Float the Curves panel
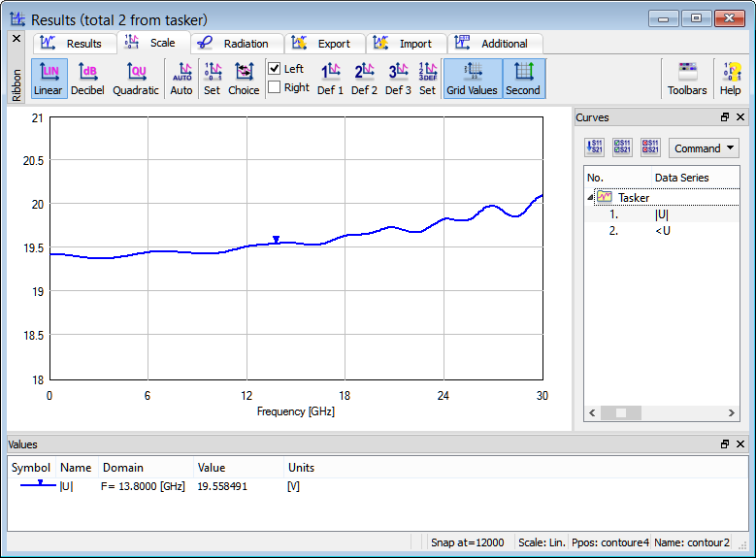This screenshot has height=558, width=756. (x=725, y=117)
